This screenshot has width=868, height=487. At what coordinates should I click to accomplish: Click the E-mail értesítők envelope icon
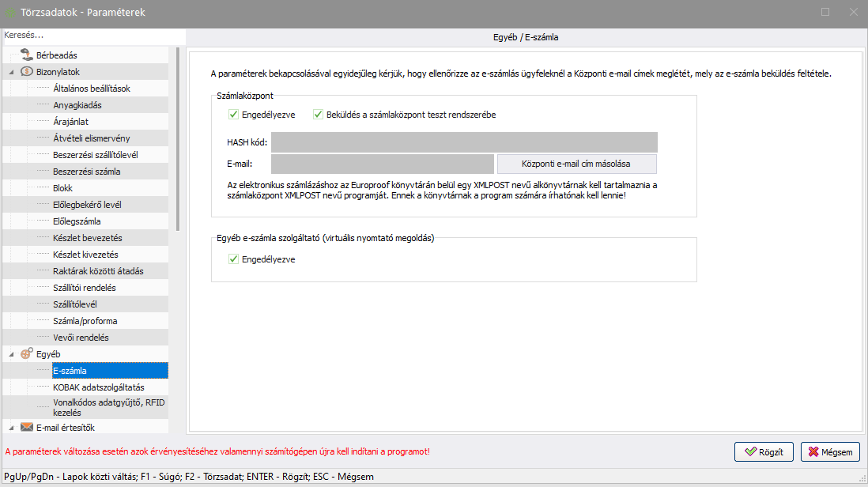[26, 428]
